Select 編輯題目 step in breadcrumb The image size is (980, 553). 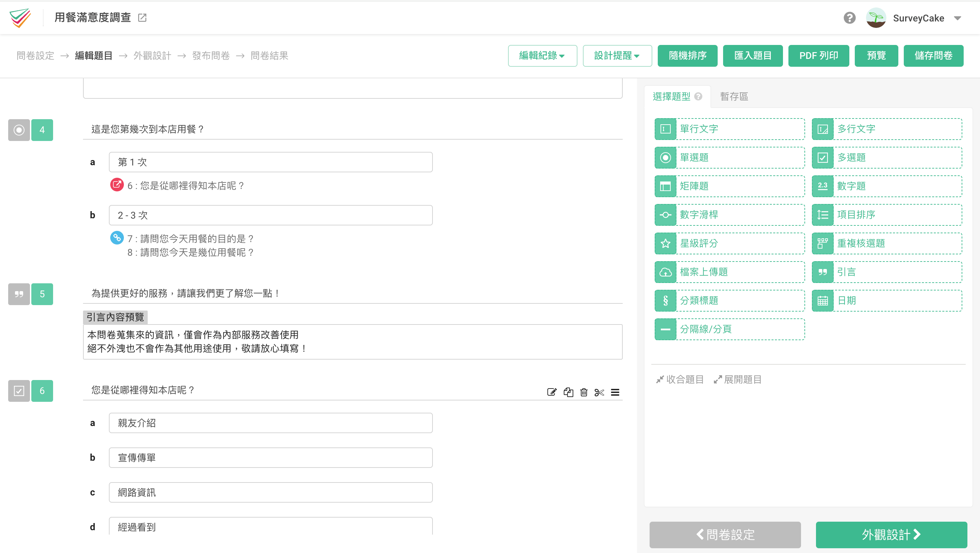click(94, 56)
